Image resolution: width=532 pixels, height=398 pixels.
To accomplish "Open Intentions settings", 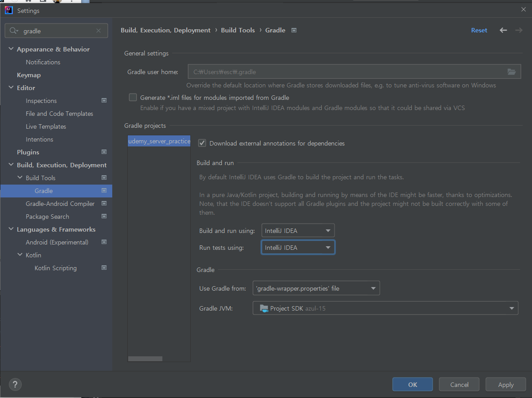I will [x=39, y=139].
